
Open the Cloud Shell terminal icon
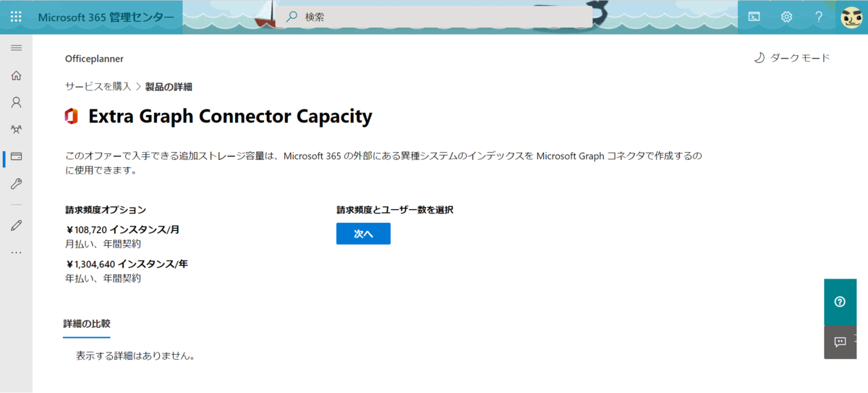point(754,17)
